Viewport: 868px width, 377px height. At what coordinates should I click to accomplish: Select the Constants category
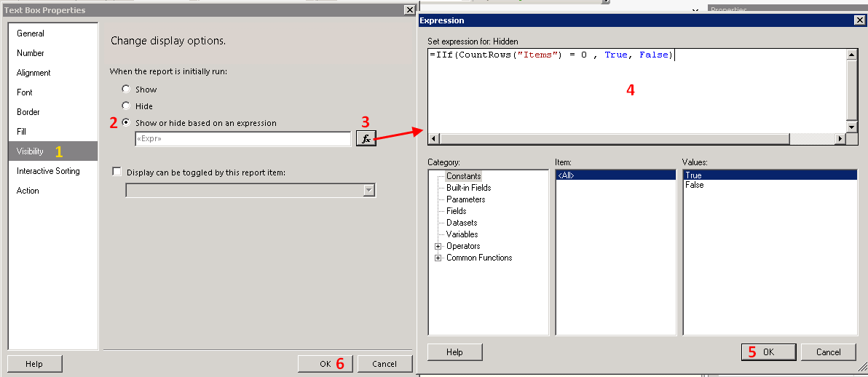464,176
